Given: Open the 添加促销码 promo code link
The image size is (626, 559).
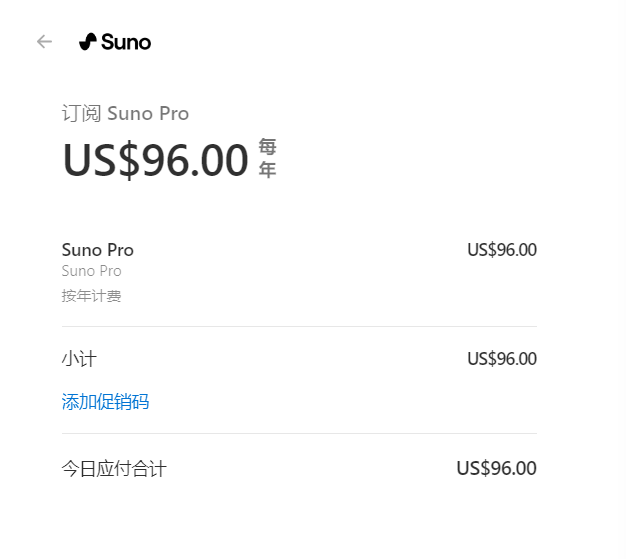Looking at the screenshot, I should (x=105, y=402).
